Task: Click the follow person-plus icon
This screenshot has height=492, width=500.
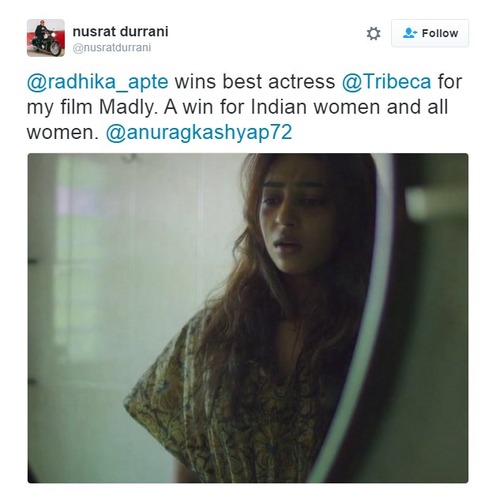Action: point(410,33)
